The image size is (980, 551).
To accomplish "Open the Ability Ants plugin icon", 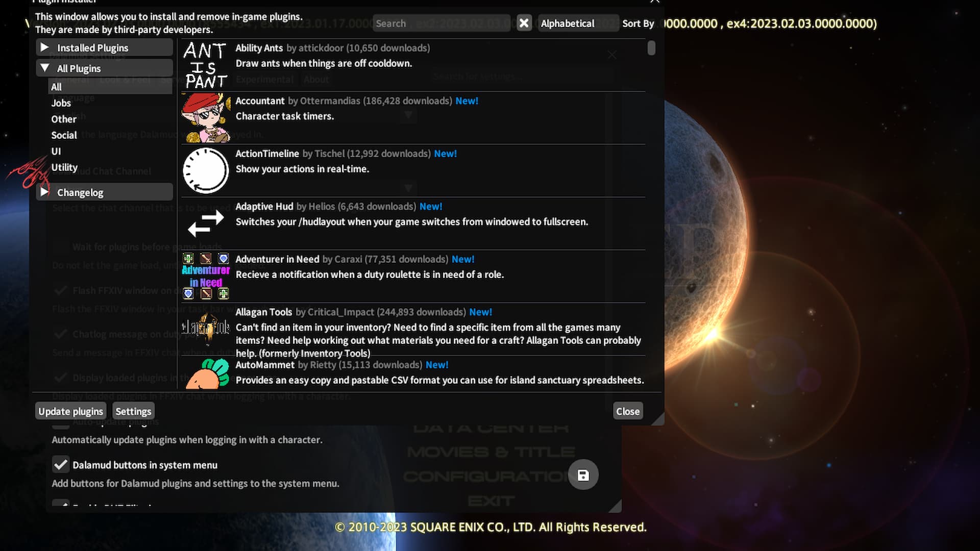I will tap(206, 65).
